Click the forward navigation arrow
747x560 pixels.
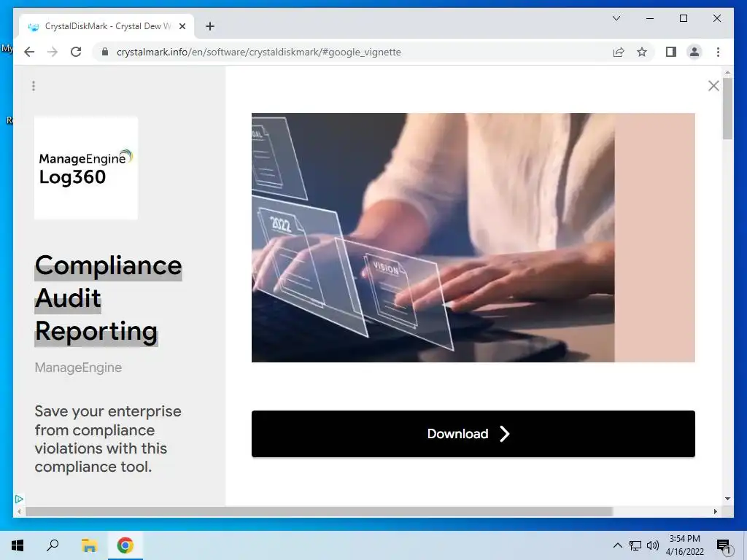[x=53, y=52]
